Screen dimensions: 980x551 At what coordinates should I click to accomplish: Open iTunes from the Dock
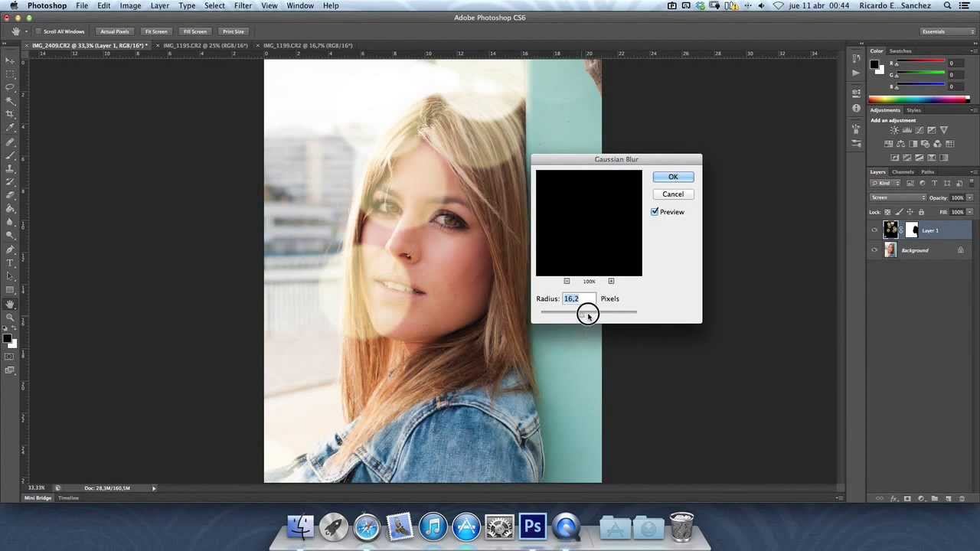433,527
